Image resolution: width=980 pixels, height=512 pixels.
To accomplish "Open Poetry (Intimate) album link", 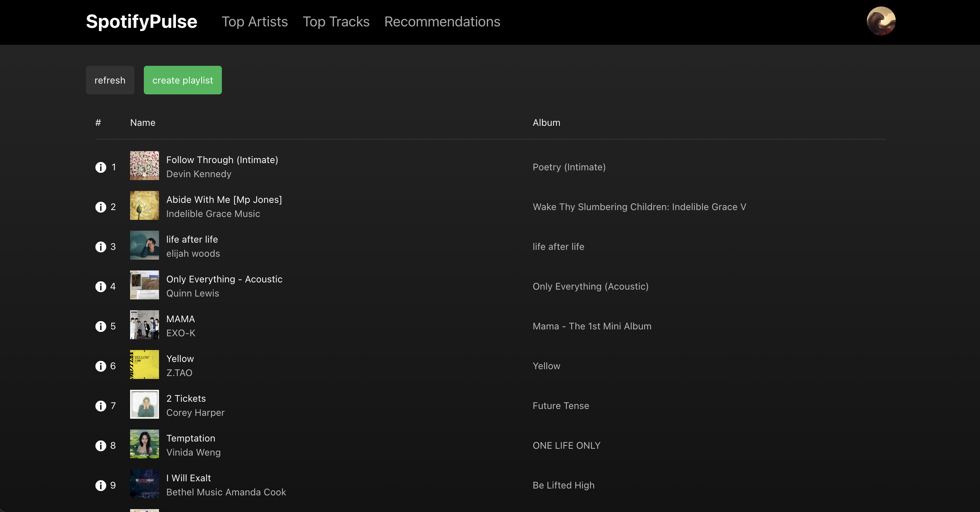I will tap(569, 167).
